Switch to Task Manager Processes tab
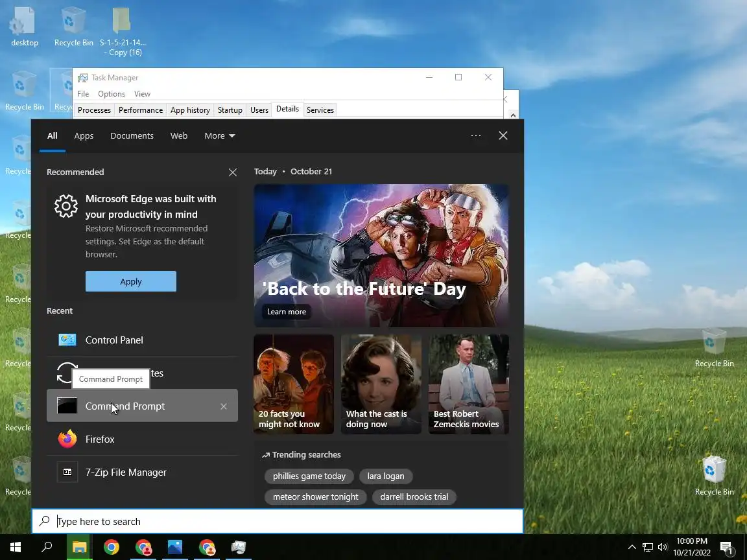The width and height of the screenshot is (747, 560). click(x=94, y=110)
